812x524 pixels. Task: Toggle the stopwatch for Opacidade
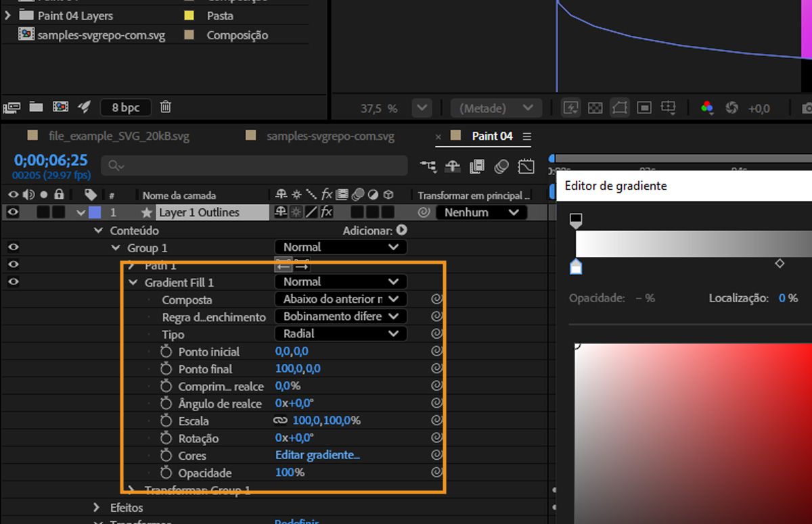coord(166,473)
